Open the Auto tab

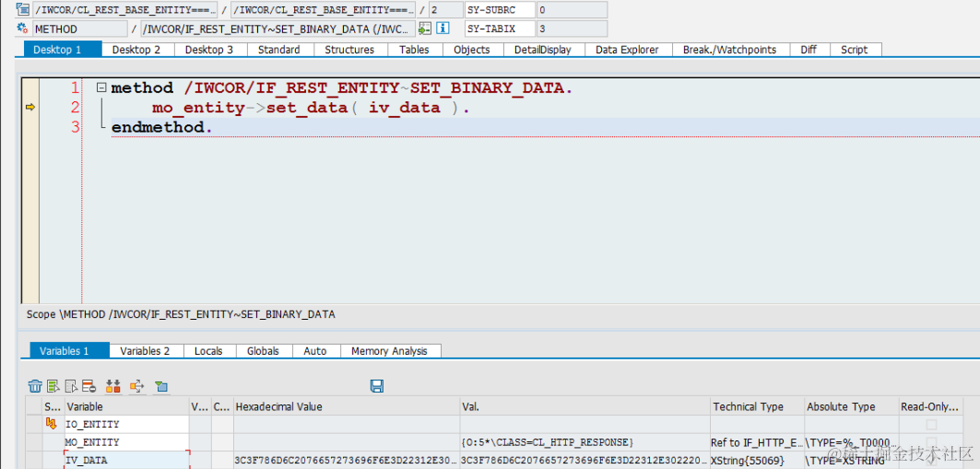(x=315, y=351)
